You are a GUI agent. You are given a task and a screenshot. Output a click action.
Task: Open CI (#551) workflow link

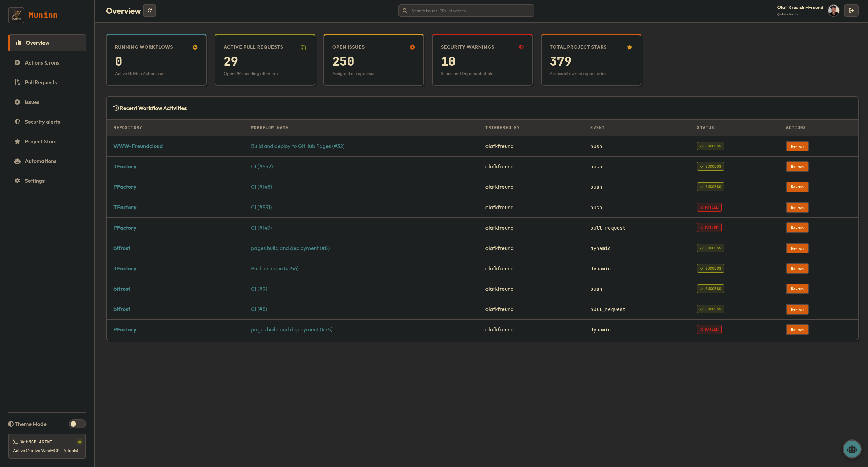point(261,207)
